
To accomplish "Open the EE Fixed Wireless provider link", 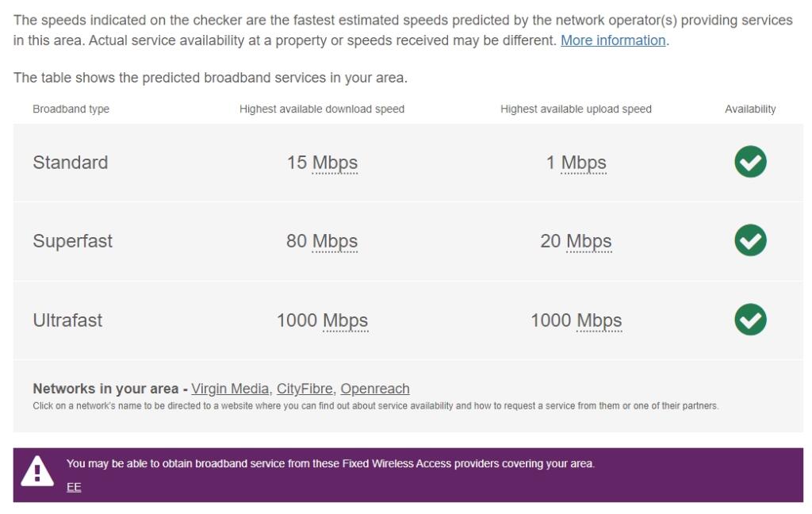I will click(x=74, y=486).
